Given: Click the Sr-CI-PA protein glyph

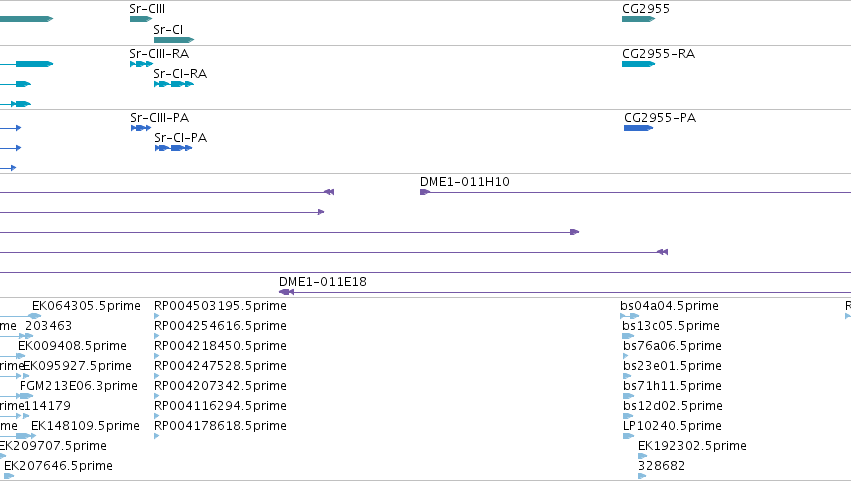Looking at the screenshot, I should point(174,148).
